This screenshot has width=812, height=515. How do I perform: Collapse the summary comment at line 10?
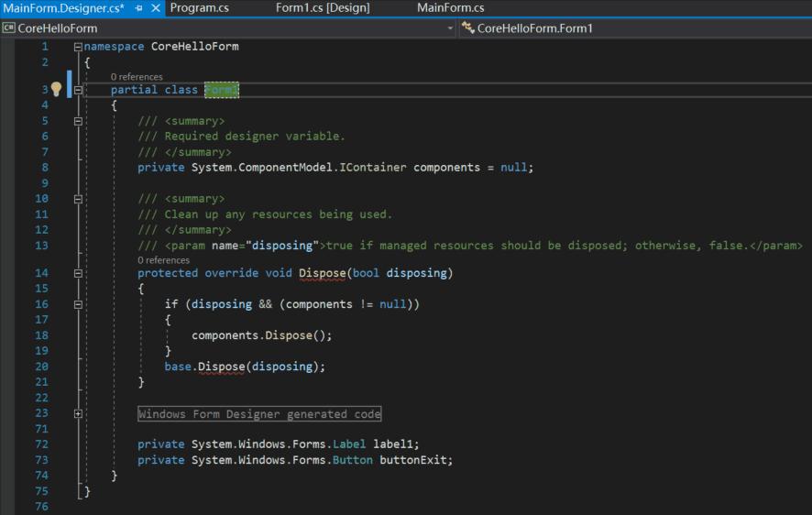pos(78,199)
